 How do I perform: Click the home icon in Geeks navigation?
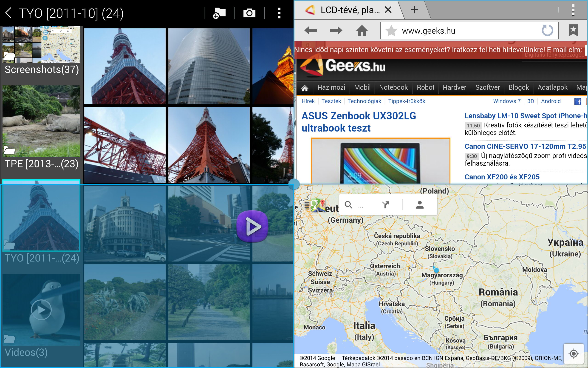305,88
